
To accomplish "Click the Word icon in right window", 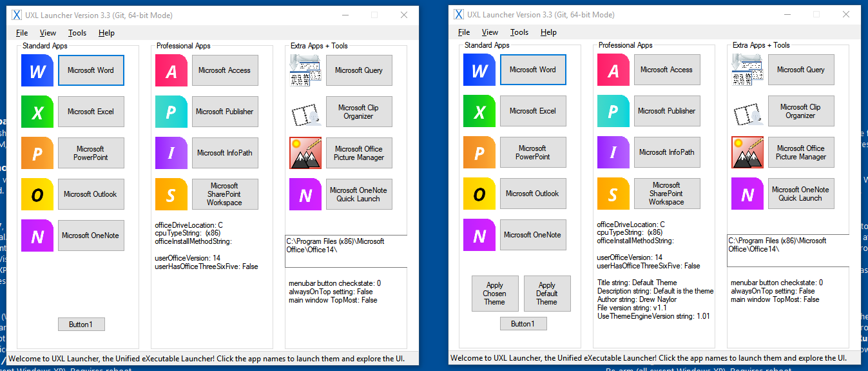I will coord(479,70).
